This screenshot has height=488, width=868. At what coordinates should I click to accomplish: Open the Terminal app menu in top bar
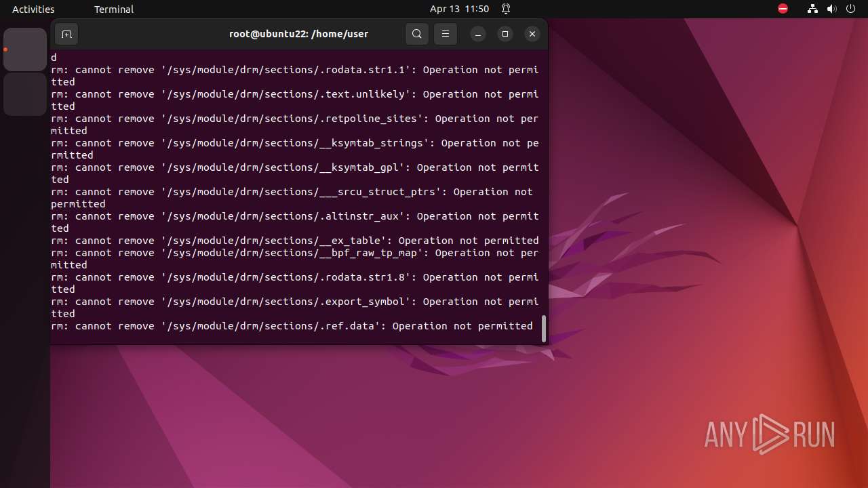point(114,9)
